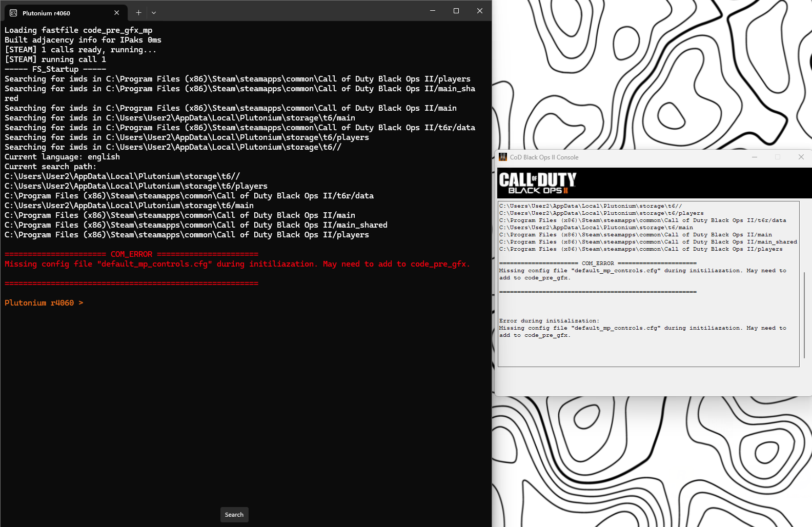The width and height of the screenshot is (812, 527).
Task: Click the Call of Duty Black Ops II logo
Action: 538,183
